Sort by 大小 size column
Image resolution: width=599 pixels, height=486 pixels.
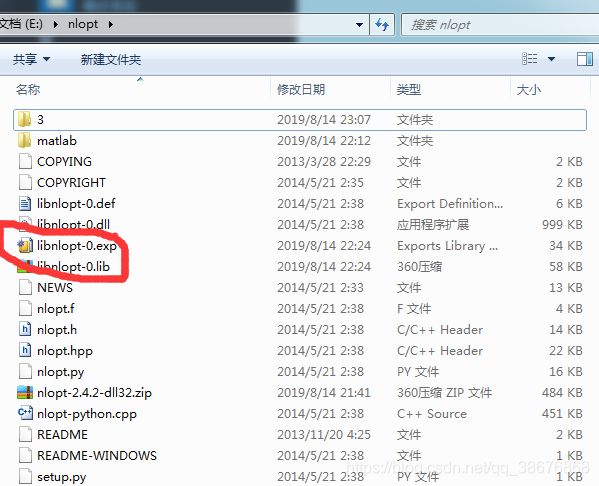coord(529,89)
